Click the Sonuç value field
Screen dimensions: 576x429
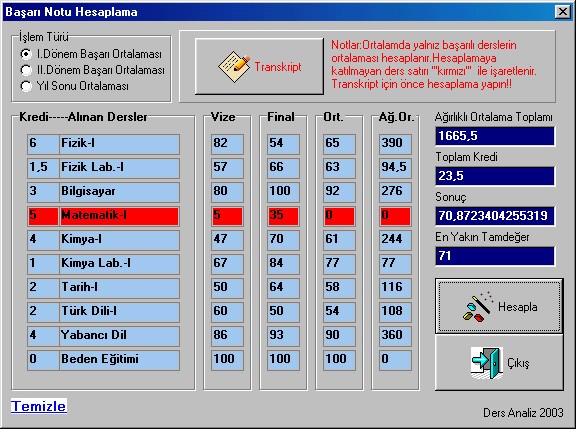(x=495, y=216)
